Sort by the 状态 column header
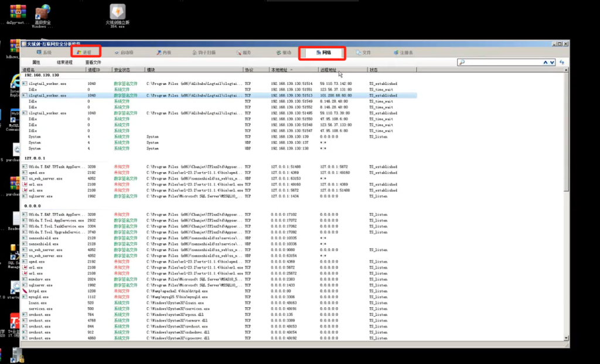Screen dimensions: 600x364 [392, 70]
